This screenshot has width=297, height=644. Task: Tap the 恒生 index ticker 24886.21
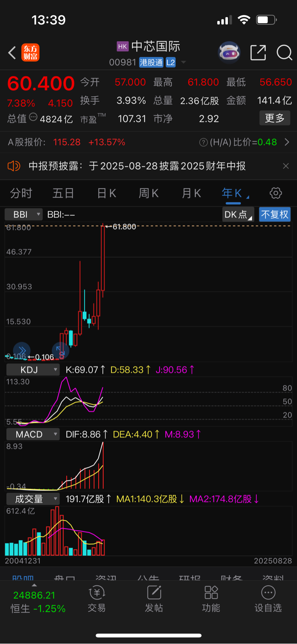(x=34, y=595)
